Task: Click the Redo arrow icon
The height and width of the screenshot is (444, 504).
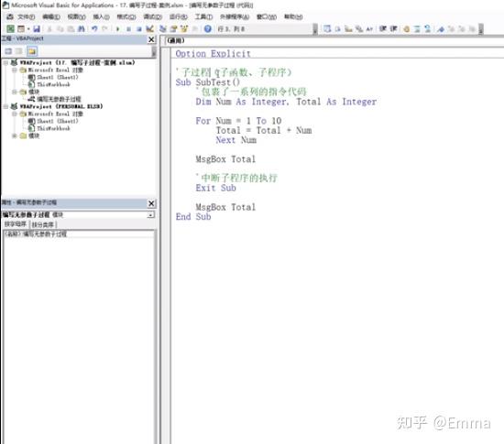Action: pyautogui.click(x=104, y=29)
